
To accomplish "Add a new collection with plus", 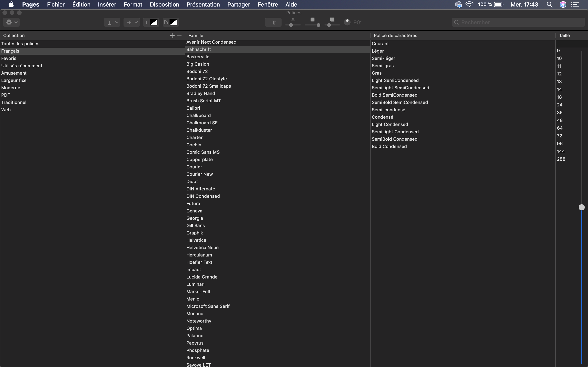I will (x=172, y=35).
